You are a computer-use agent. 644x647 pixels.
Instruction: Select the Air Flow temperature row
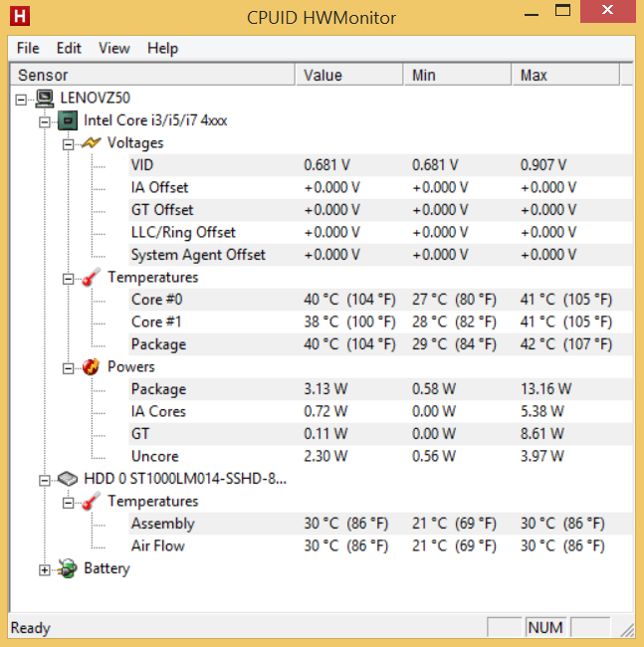coord(380,545)
